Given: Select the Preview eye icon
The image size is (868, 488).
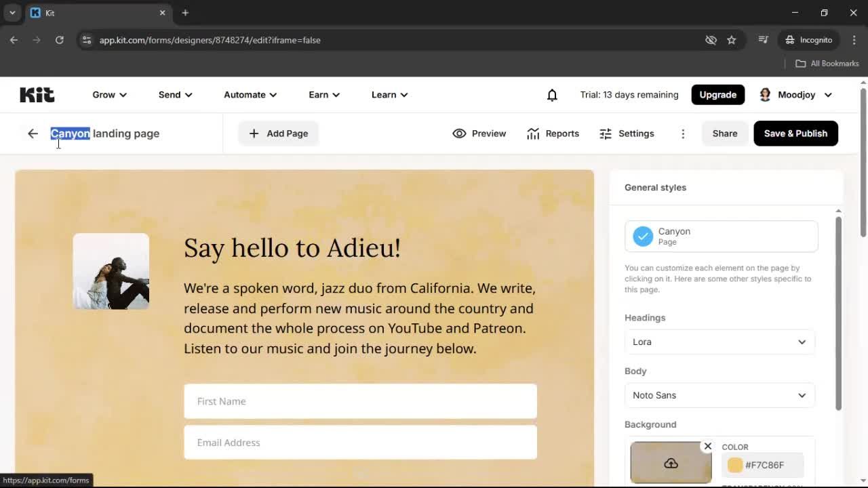Looking at the screenshot, I should (460, 134).
